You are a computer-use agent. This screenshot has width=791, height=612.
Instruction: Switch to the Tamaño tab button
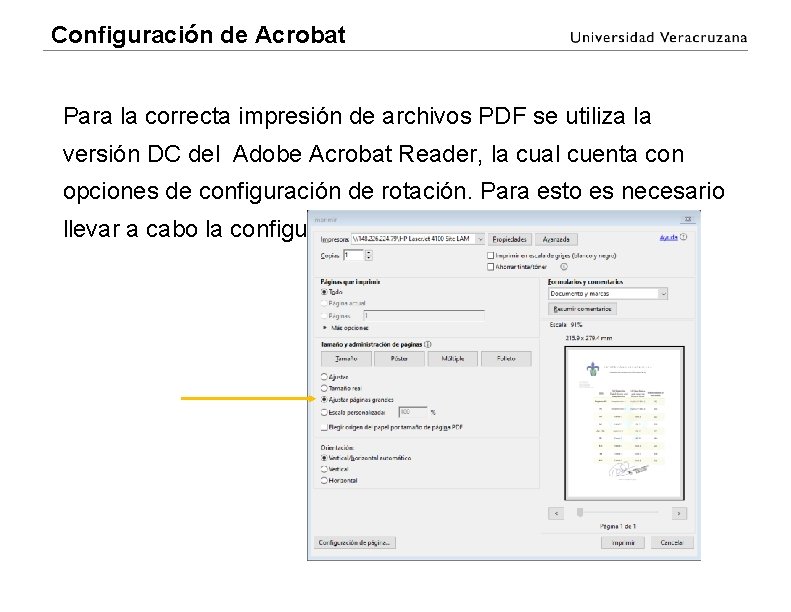click(x=347, y=359)
